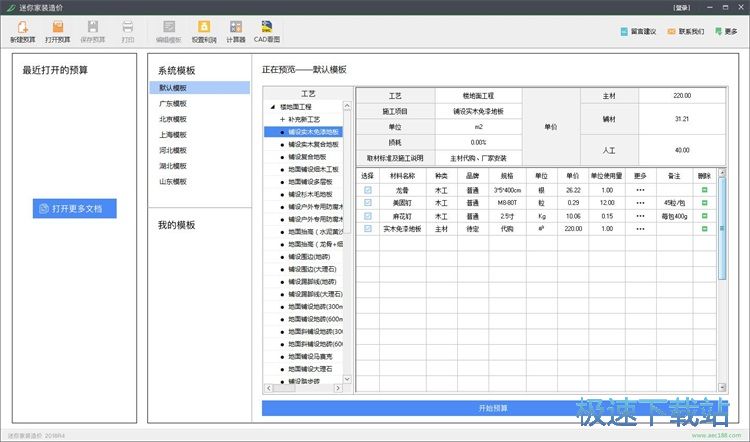Toggle the 美固钉 row checkbox
Viewport: 750px width, 442px height.
point(368,203)
